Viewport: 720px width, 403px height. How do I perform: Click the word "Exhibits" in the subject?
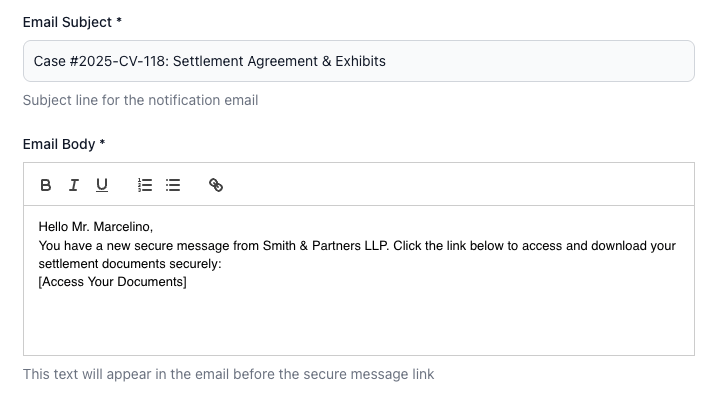coord(358,61)
